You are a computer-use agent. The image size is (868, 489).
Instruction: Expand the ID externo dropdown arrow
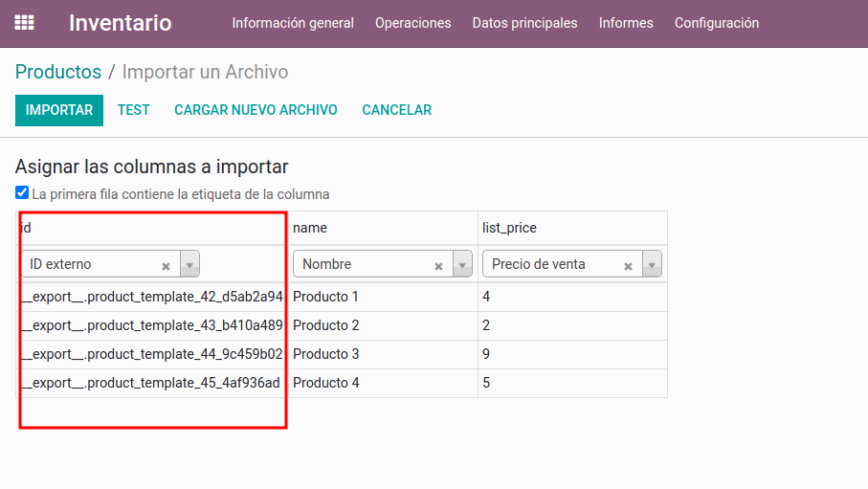pos(189,265)
